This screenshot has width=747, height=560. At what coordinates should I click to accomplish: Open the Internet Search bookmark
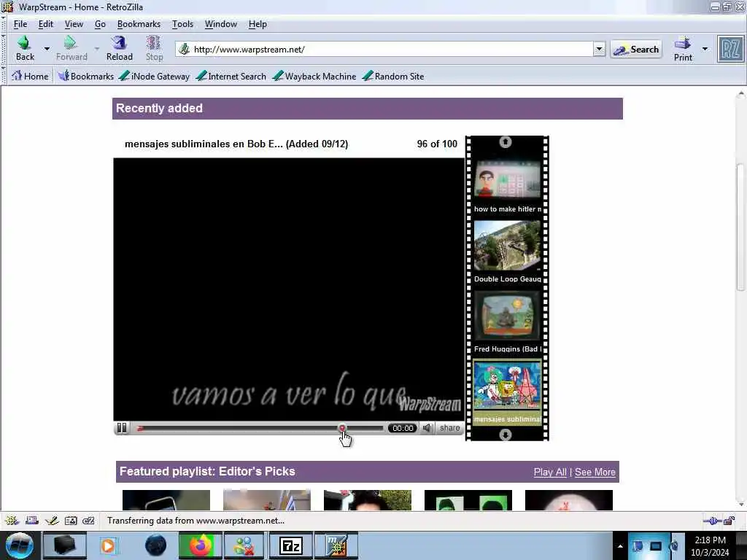pos(231,76)
